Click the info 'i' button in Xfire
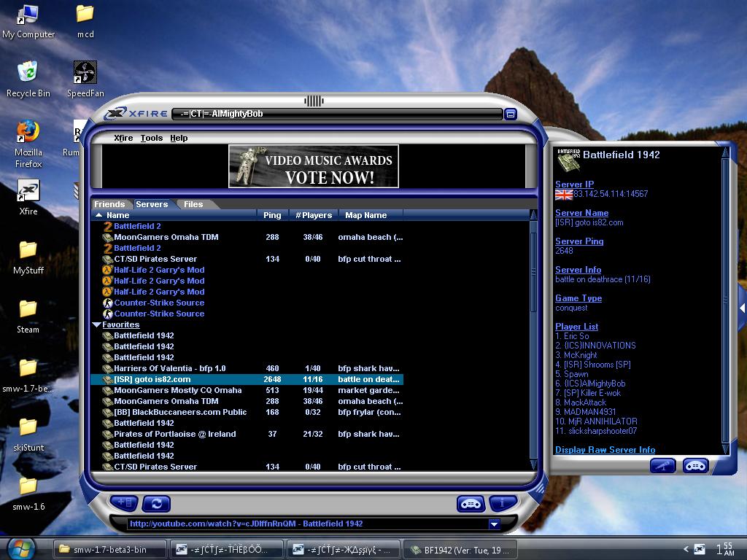 [502, 503]
